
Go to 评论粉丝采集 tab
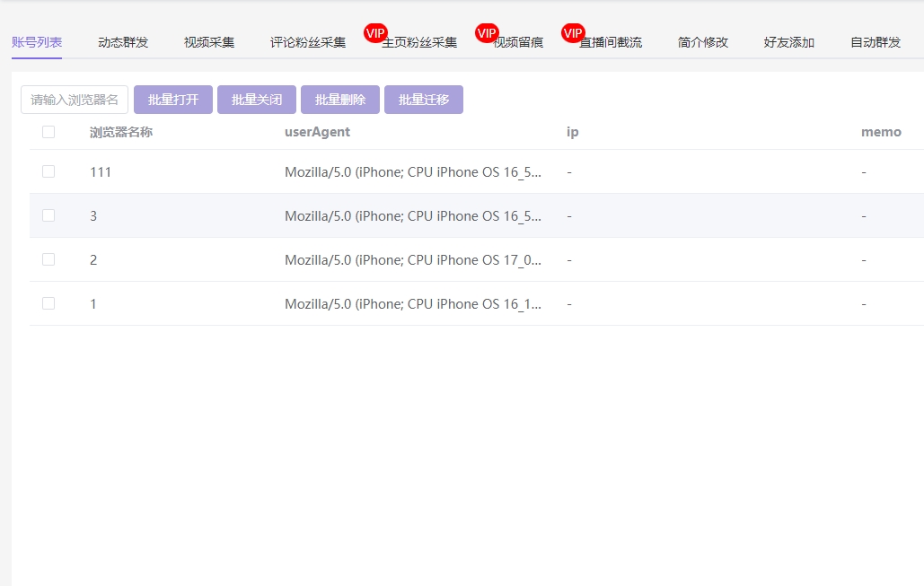pyautogui.click(x=308, y=42)
